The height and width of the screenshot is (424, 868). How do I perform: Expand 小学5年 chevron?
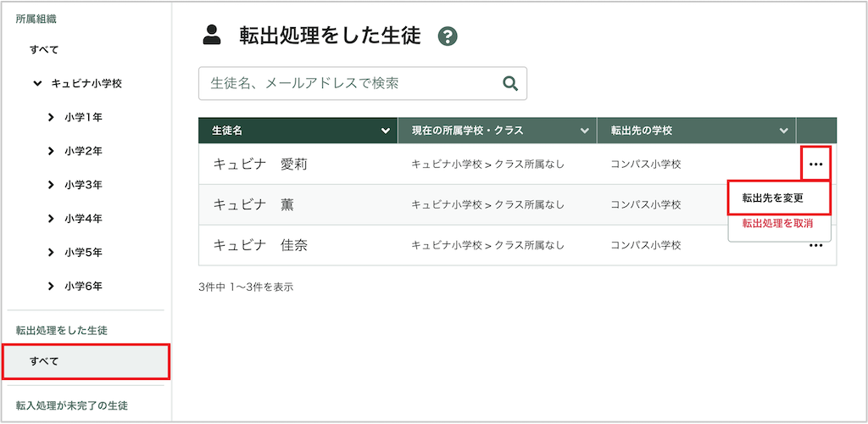point(51,253)
